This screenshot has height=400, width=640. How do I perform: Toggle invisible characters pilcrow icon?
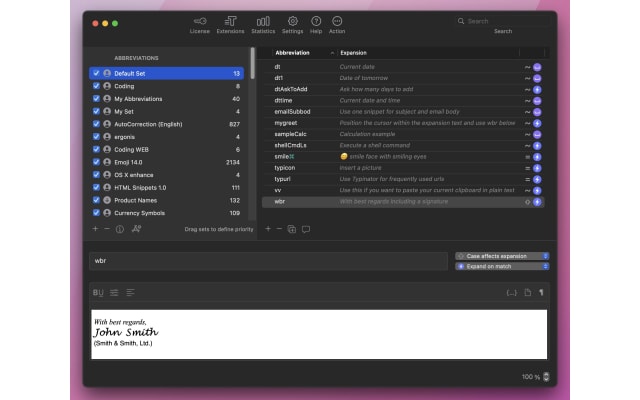pyautogui.click(x=541, y=292)
